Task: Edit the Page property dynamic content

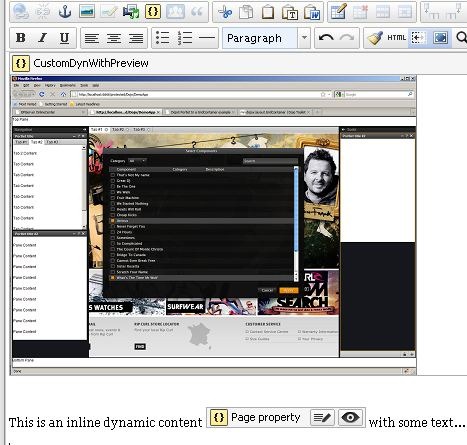Action: pyautogui.click(x=322, y=418)
